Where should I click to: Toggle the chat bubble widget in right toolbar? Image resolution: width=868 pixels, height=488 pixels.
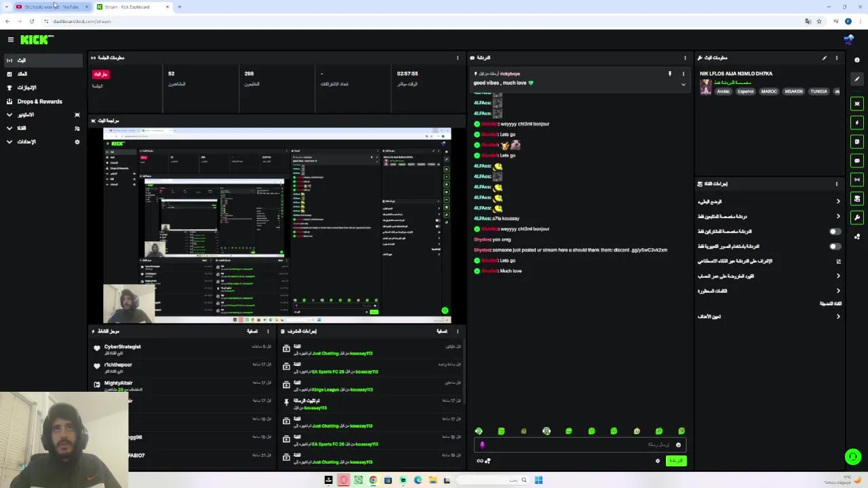click(x=857, y=161)
